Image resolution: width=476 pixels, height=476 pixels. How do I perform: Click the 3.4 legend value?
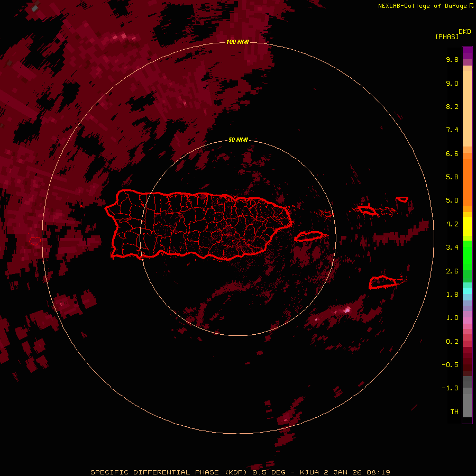(452, 248)
